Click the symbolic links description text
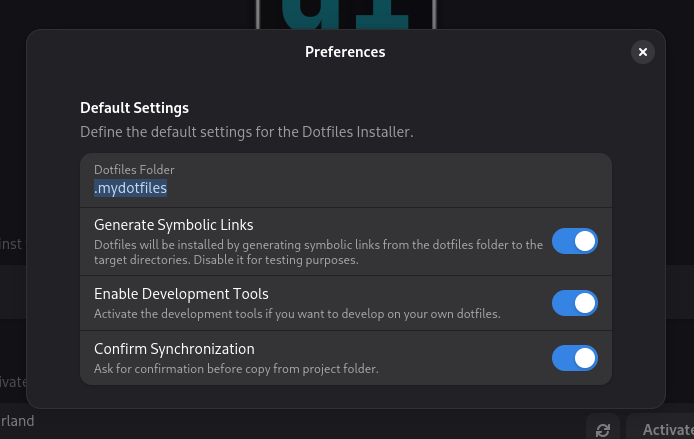 [x=318, y=252]
